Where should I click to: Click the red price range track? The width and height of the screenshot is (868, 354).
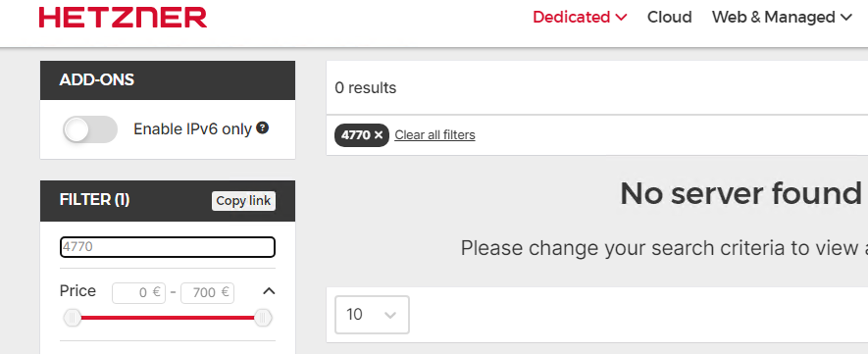coord(167,318)
